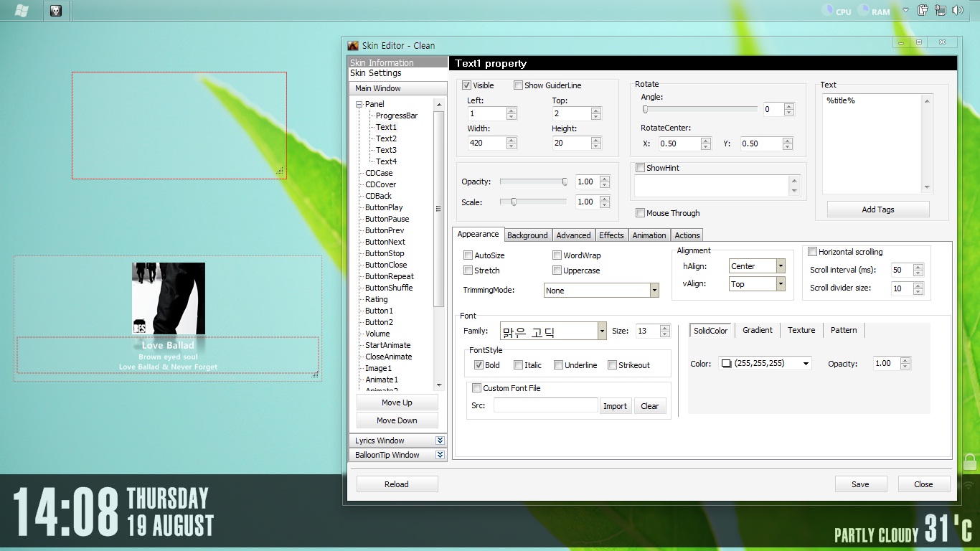980x551 pixels.
Task: Switch to the Actions tab
Action: click(687, 235)
